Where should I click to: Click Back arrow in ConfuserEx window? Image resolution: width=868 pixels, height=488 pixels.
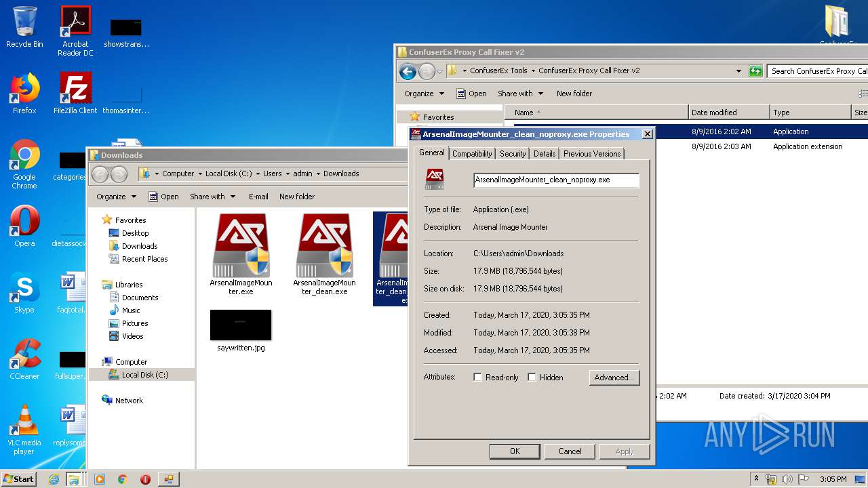pos(408,70)
